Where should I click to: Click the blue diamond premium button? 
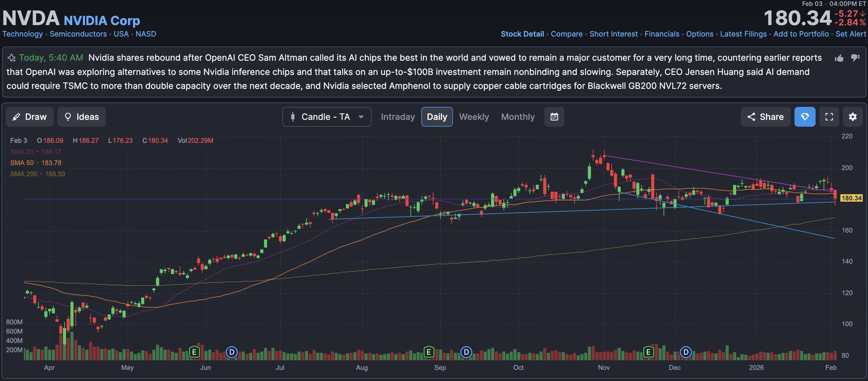click(x=805, y=117)
